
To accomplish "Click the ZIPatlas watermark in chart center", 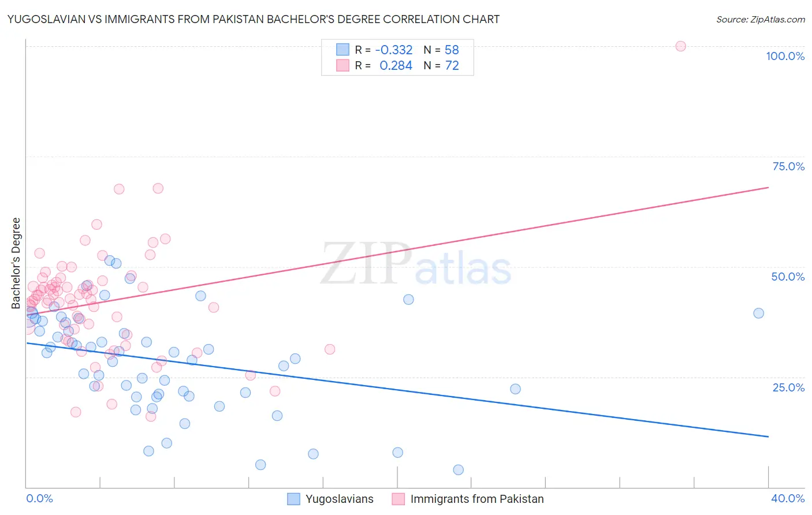I will pyautogui.click(x=416, y=265).
